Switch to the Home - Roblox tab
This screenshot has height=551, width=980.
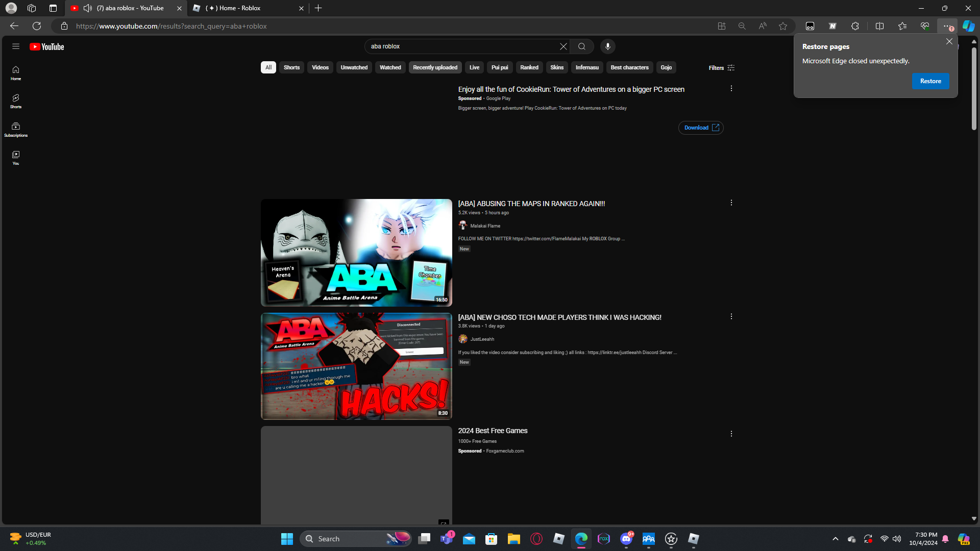coord(248,8)
